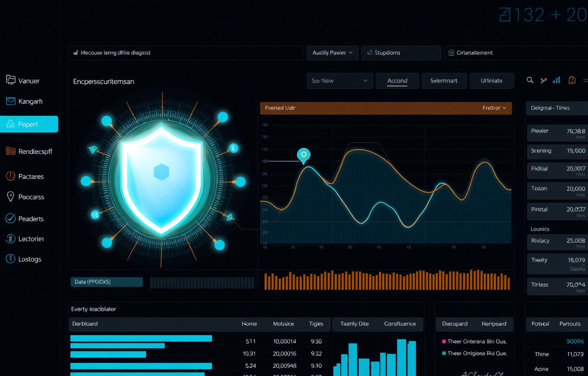This screenshot has height=376, width=588.
Task: Click the thumbs-up icon in search bar
Action: 76,53
